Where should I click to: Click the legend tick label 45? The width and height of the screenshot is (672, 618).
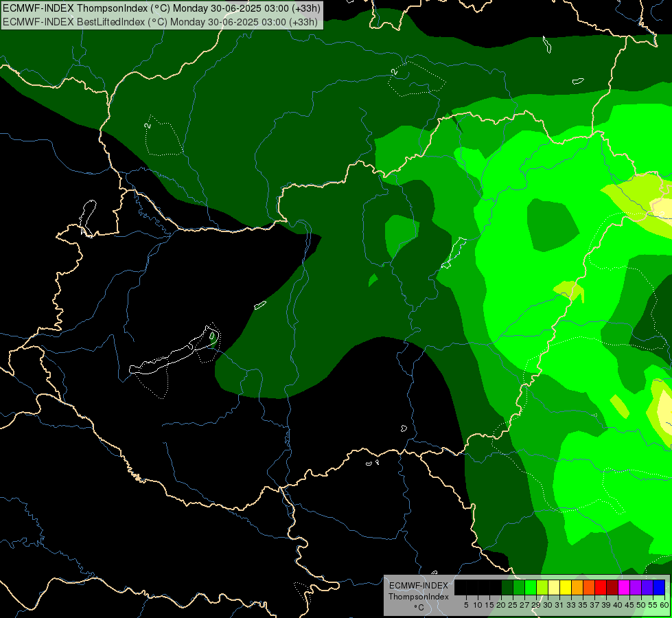click(630, 605)
